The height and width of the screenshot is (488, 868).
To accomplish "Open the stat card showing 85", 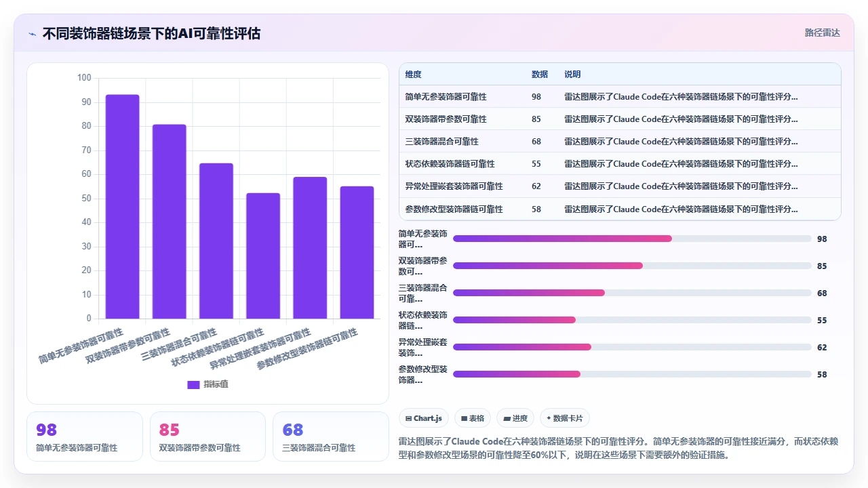I will coord(208,436).
